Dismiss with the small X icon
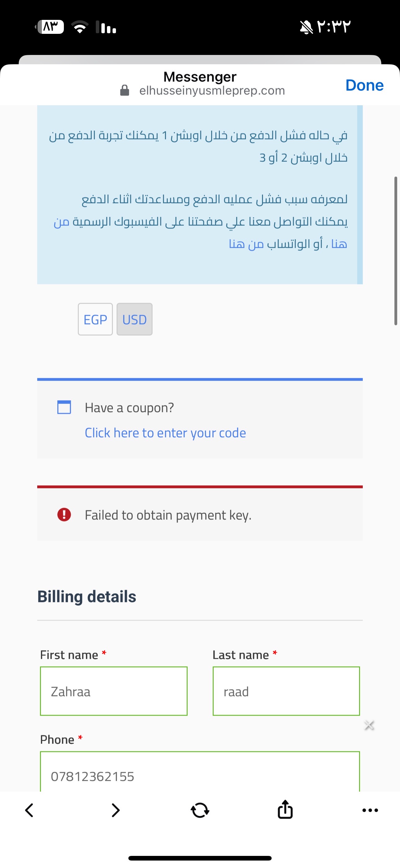This screenshot has height=868, width=400. 369,725
